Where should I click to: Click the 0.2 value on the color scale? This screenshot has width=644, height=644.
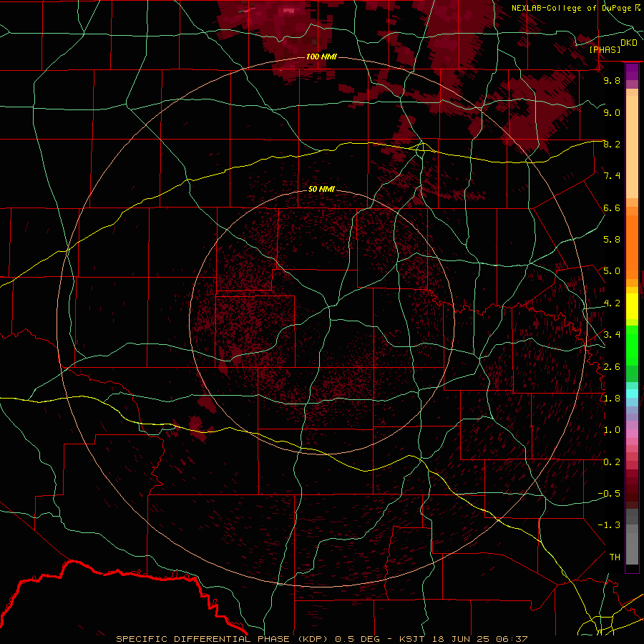[x=612, y=462]
